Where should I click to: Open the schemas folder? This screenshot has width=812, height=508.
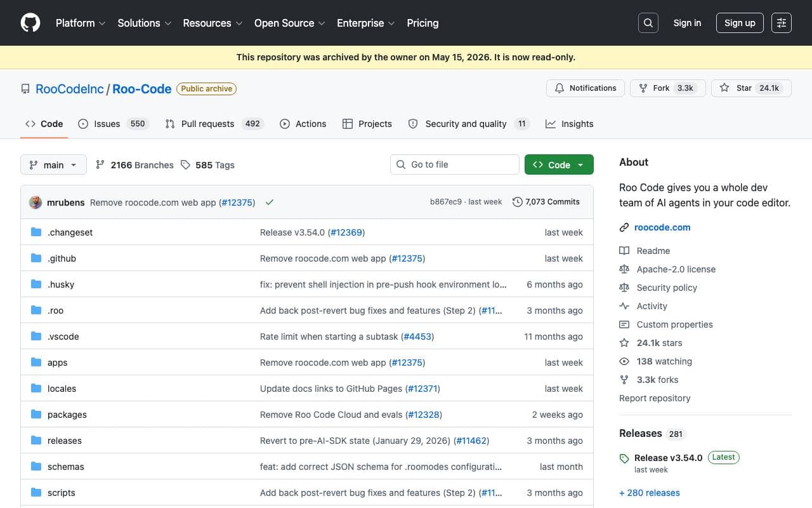[x=66, y=467]
